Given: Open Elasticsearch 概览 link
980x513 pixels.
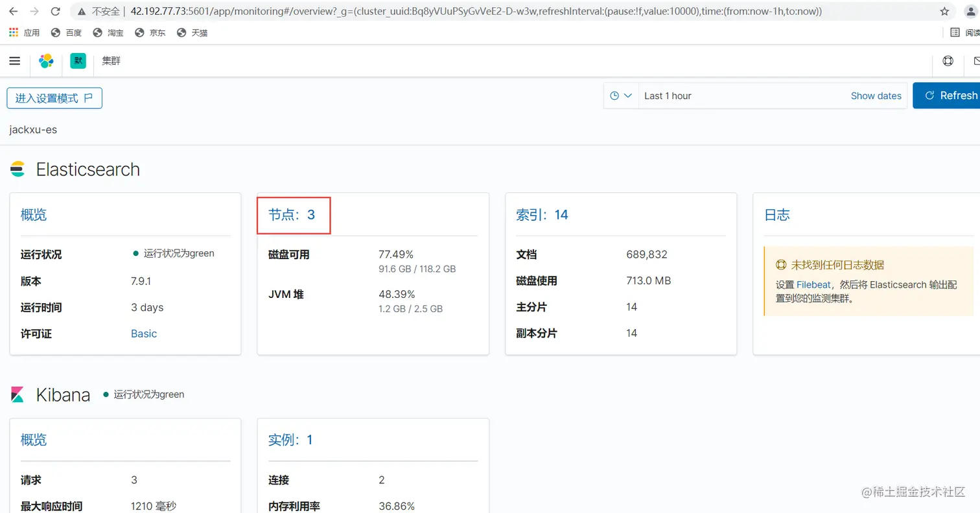Looking at the screenshot, I should pos(33,215).
